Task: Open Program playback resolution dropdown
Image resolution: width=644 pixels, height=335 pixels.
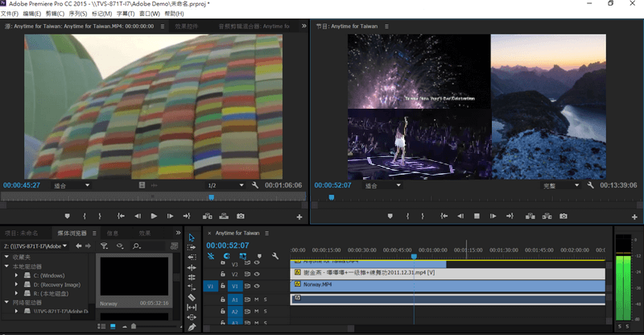Action: pos(561,185)
